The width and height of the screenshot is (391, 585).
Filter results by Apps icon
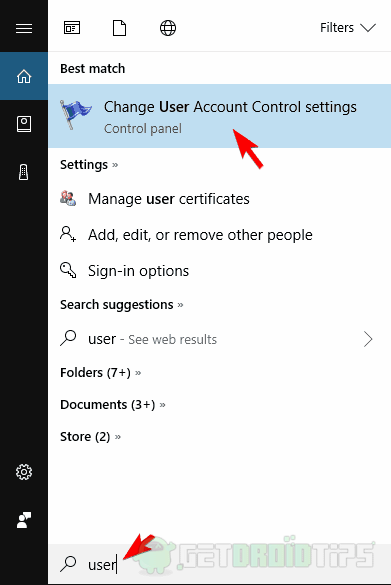[x=72, y=28]
